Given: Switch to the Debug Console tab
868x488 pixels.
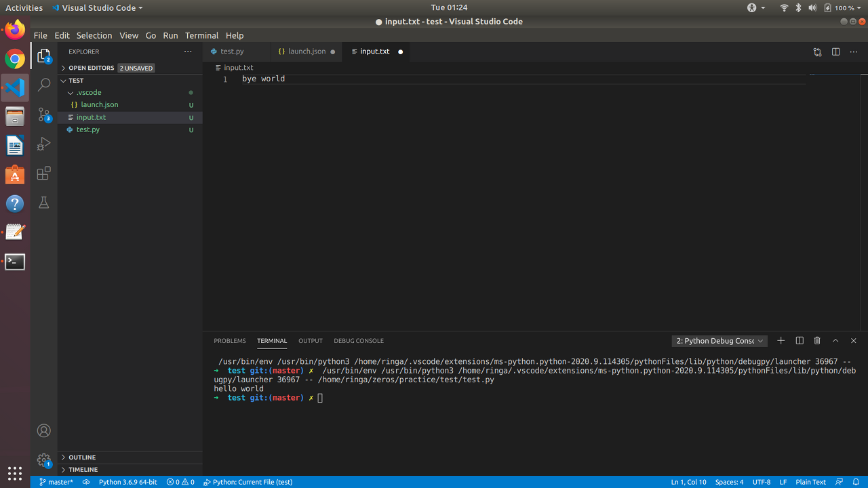Looking at the screenshot, I should [359, 341].
